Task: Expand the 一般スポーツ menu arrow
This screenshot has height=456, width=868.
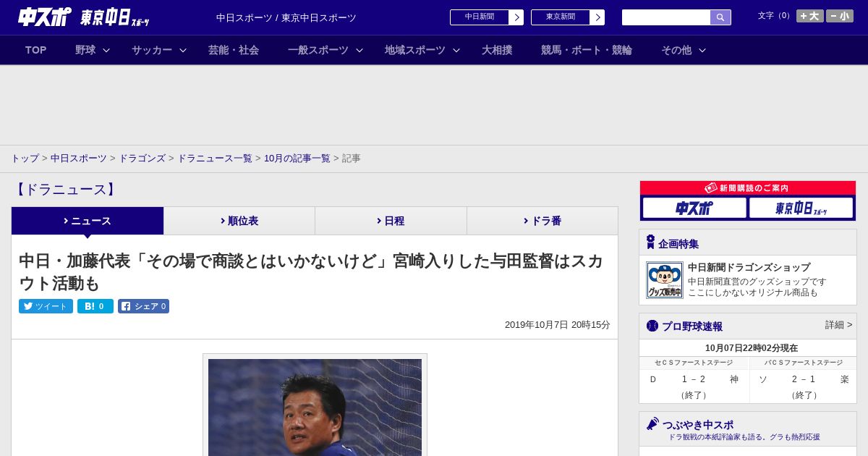Action: [359, 51]
